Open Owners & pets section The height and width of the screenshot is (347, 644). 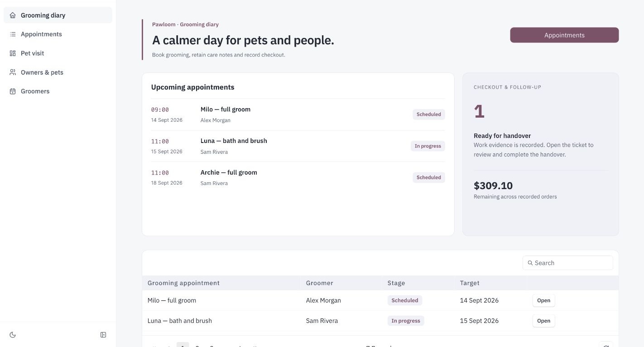58,72
